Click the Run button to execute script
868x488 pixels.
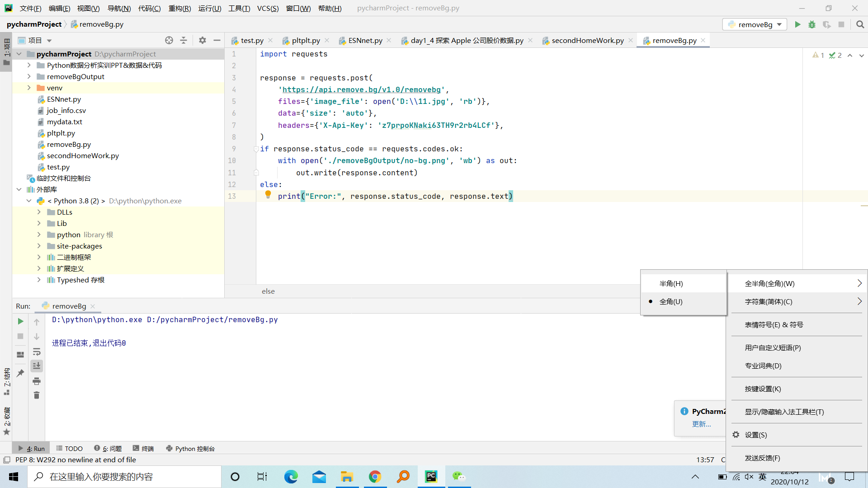coord(797,24)
